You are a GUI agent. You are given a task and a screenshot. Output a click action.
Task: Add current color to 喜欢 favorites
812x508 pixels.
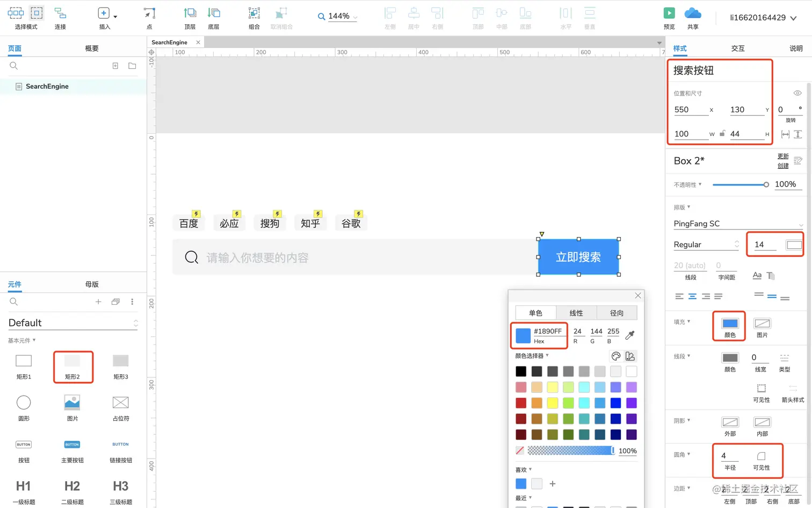553,484
